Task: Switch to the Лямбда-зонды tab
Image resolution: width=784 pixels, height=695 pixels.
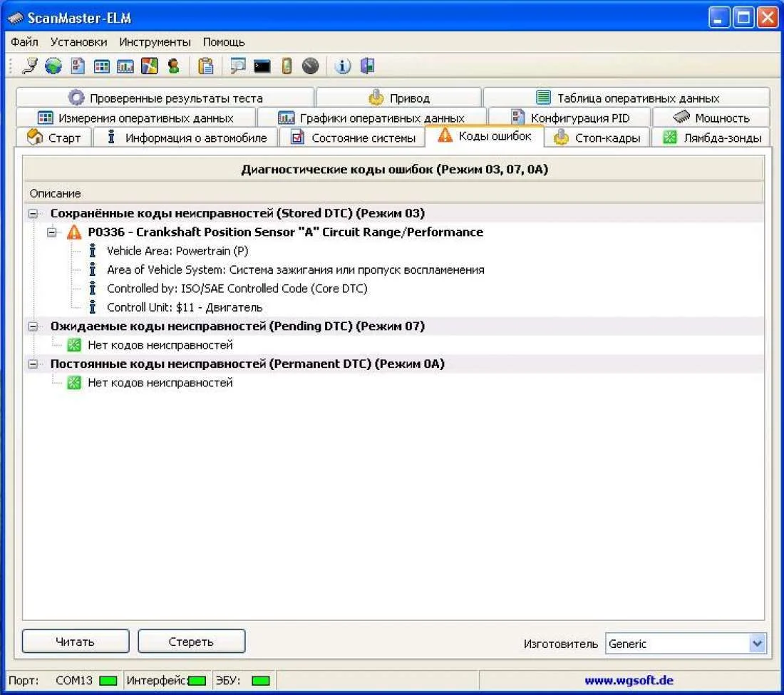Action: point(711,138)
